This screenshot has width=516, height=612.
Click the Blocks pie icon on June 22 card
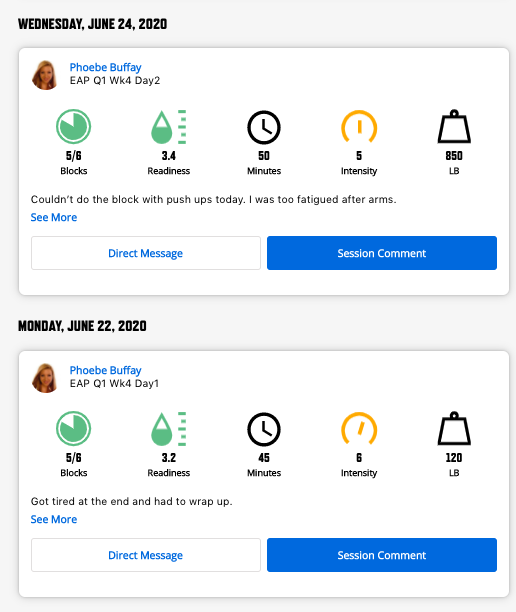click(x=73, y=429)
